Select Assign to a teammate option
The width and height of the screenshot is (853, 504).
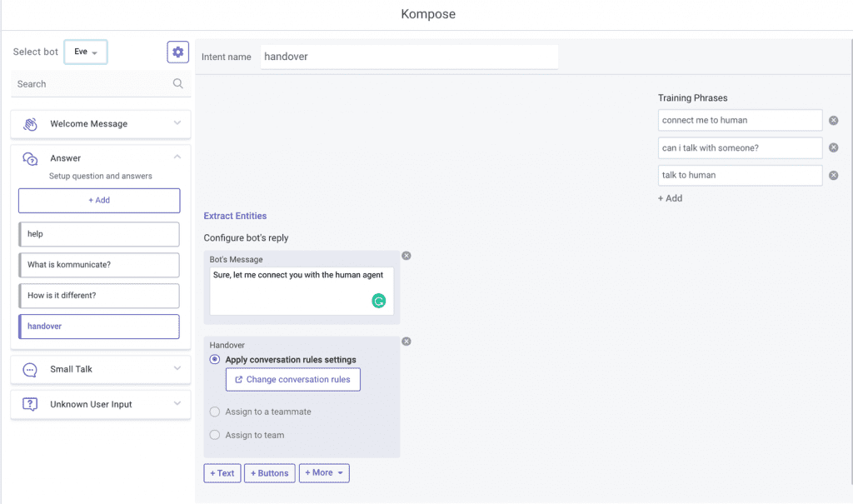215,412
